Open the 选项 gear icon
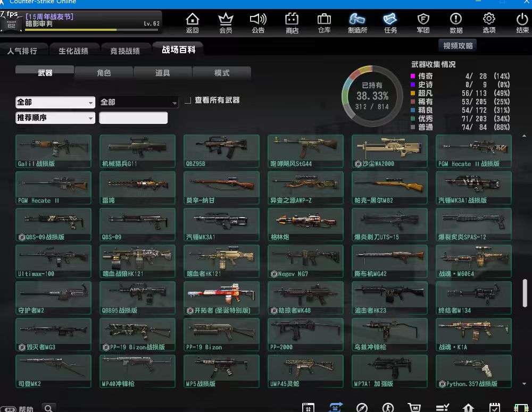The width and height of the screenshot is (532, 412). (489, 23)
